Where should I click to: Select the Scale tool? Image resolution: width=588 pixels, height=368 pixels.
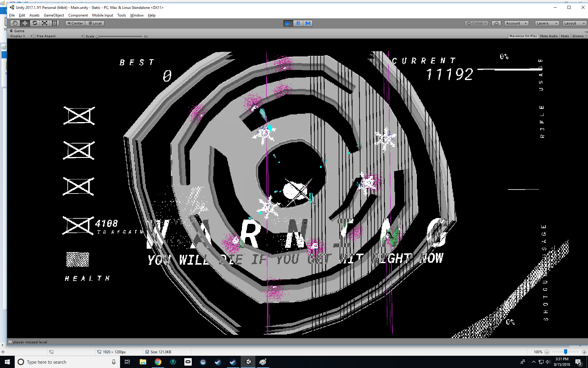pyautogui.click(x=44, y=23)
